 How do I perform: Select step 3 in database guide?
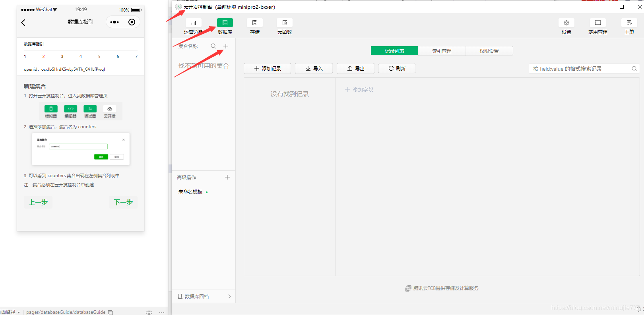pyautogui.click(x=62, y=56)
